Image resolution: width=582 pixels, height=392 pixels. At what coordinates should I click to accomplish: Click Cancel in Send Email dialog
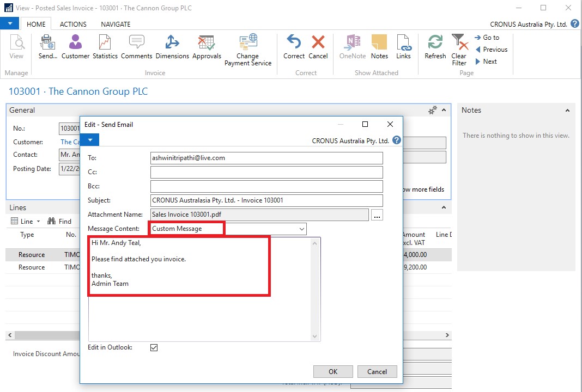point(377,372)
